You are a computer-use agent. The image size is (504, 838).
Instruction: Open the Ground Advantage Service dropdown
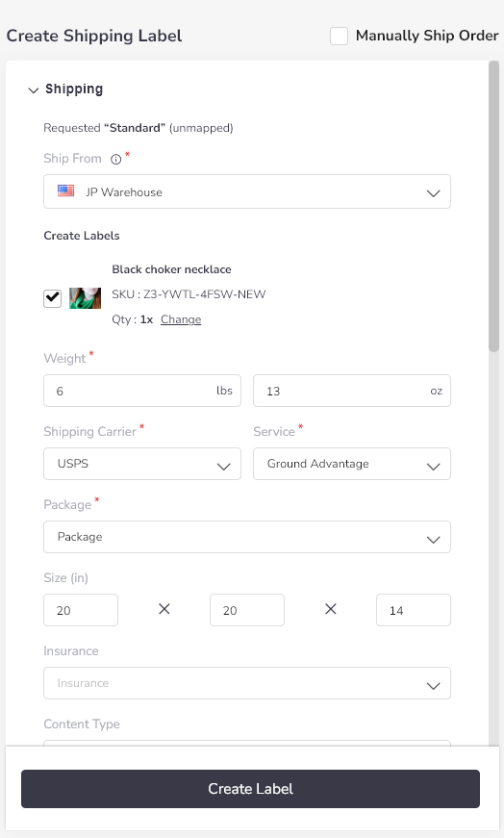coord(352,464)
